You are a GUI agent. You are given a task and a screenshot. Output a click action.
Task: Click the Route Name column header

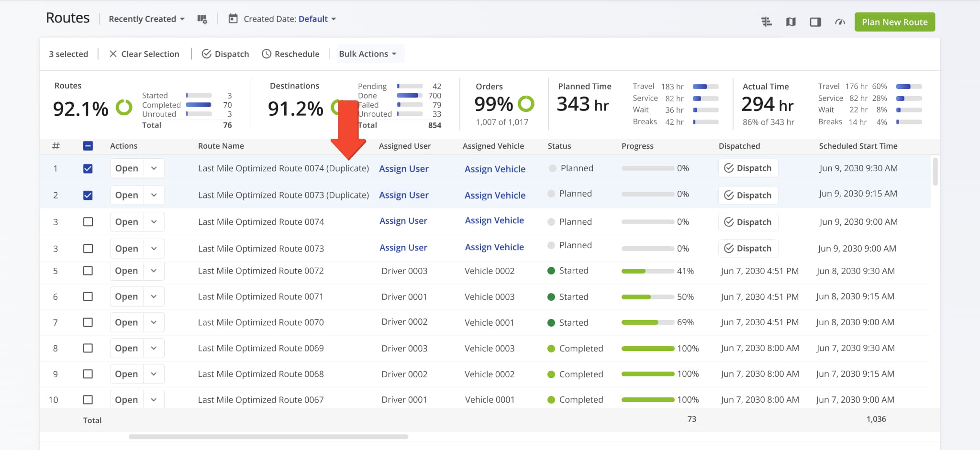point(221,146)
